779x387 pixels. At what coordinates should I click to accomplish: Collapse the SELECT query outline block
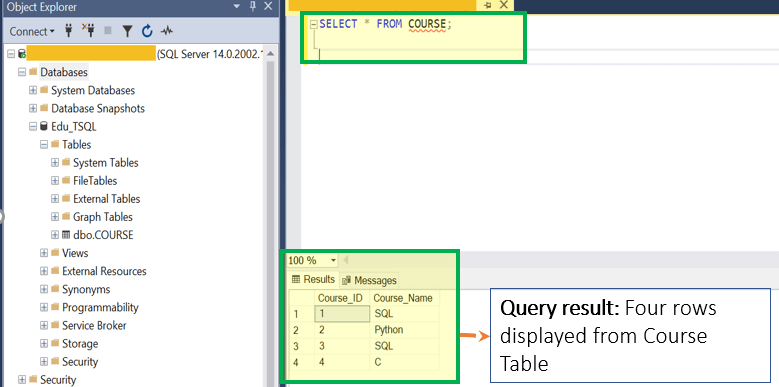(x=313, y=24)
